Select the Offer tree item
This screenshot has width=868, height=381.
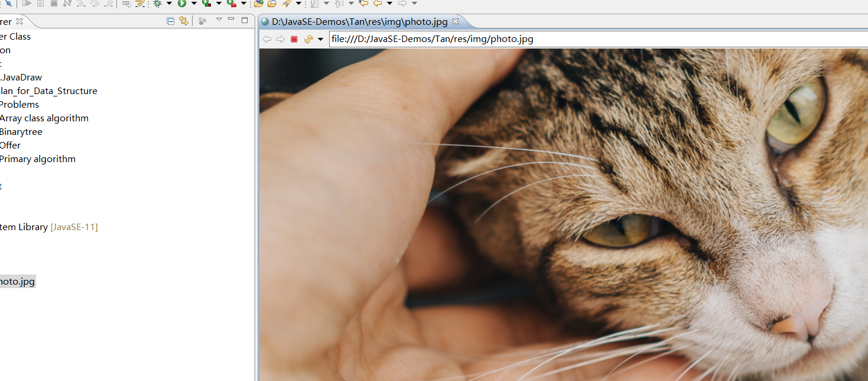pos(11,146)
